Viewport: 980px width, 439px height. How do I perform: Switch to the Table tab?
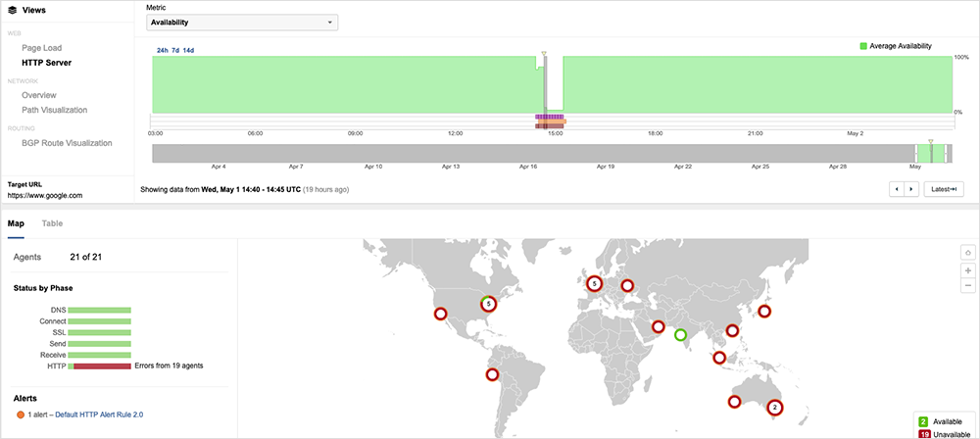tap(52, 223)
